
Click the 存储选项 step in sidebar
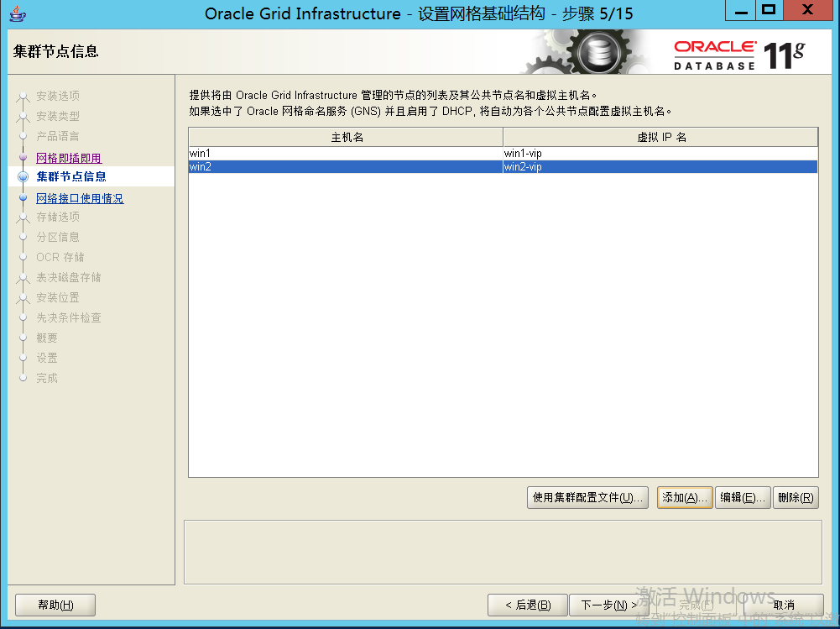[58, 217]
